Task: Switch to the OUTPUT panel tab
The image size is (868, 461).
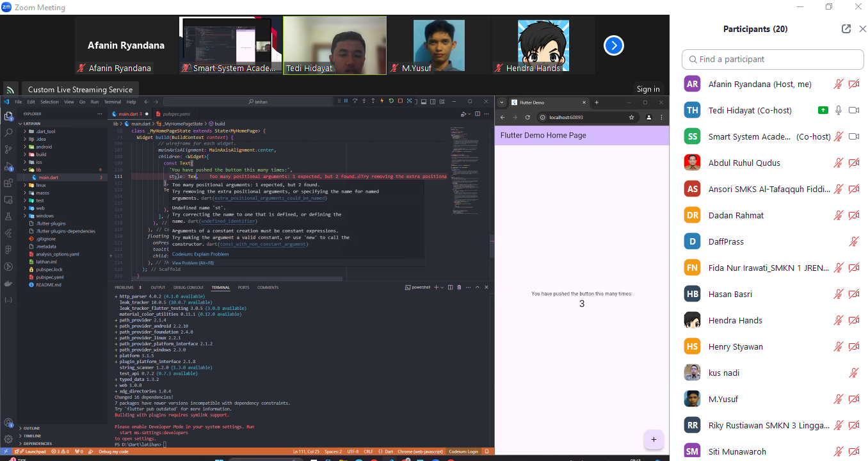Action: click(x=157, y=287)
